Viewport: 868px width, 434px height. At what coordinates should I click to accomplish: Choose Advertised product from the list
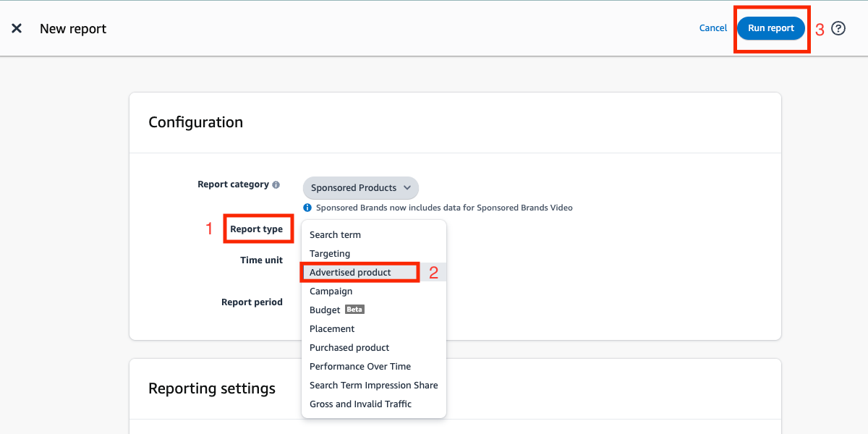point(350,273)
